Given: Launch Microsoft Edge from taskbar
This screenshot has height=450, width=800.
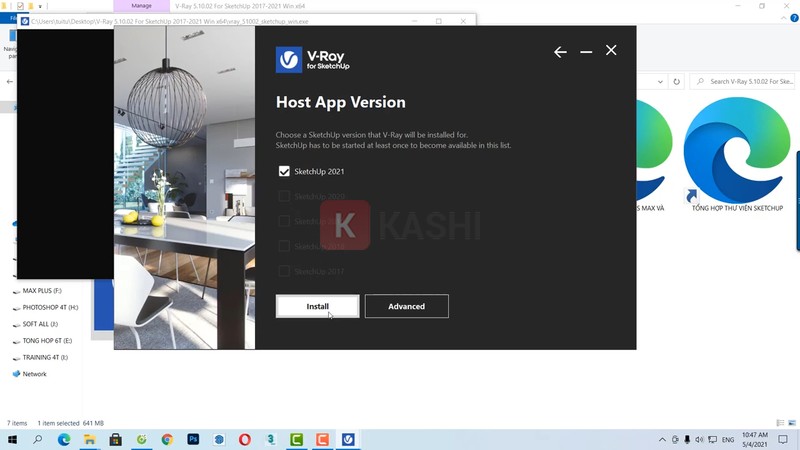Looking at the screenshot, I should pos(64,439).
